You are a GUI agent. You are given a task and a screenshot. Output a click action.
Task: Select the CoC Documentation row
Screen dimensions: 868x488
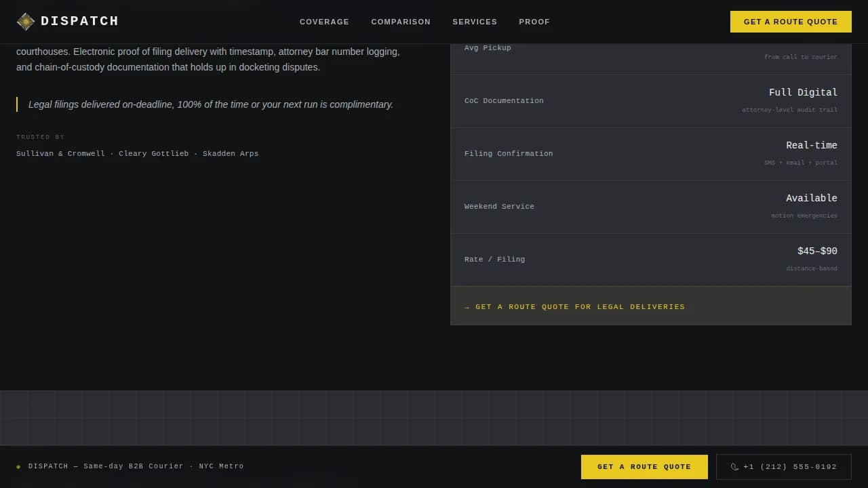click(650, 101)
